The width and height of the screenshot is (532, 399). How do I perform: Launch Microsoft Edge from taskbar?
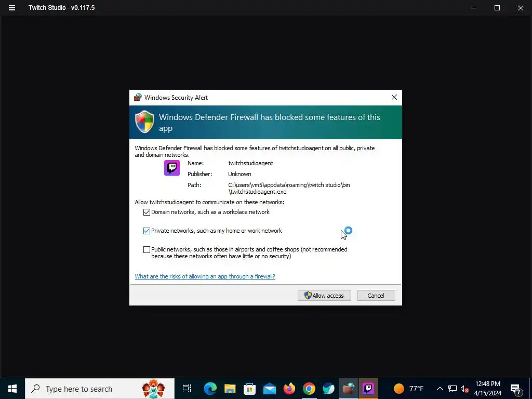[210, 389]
